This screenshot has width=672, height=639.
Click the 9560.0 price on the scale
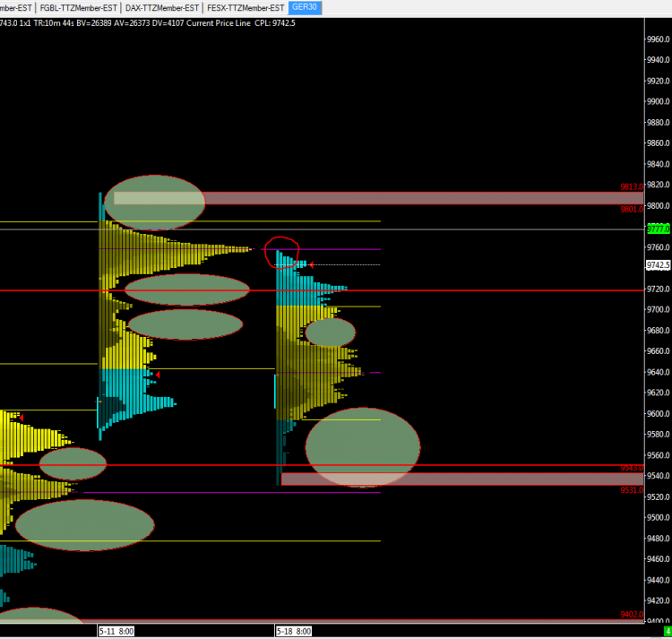(x=658, y=455)
